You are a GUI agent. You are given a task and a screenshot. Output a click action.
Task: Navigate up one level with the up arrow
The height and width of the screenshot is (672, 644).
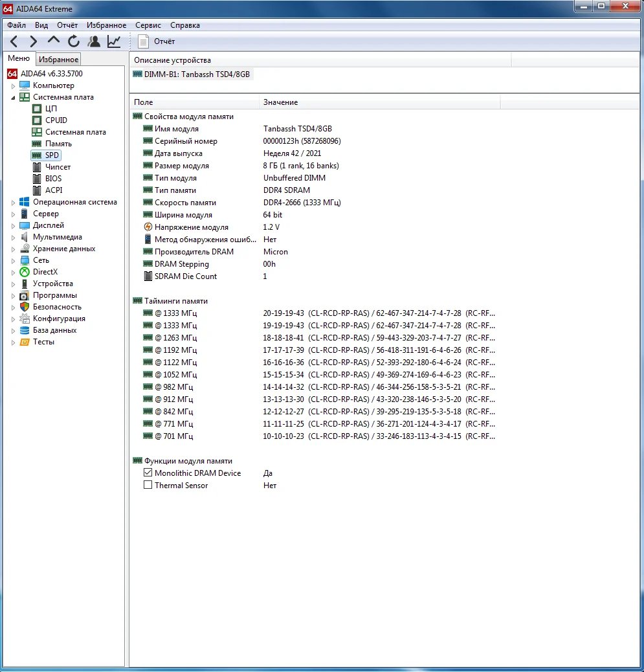[54, 41]
